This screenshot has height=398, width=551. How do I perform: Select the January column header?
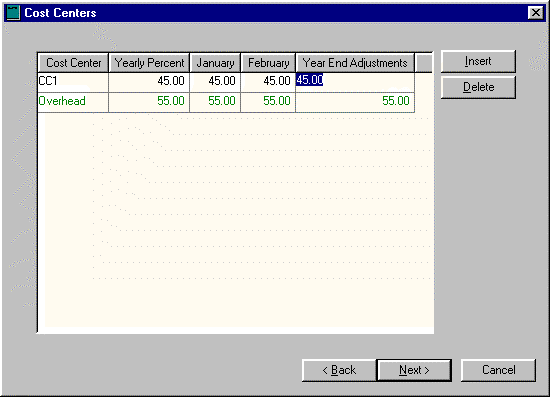click(x=215, y=63)
